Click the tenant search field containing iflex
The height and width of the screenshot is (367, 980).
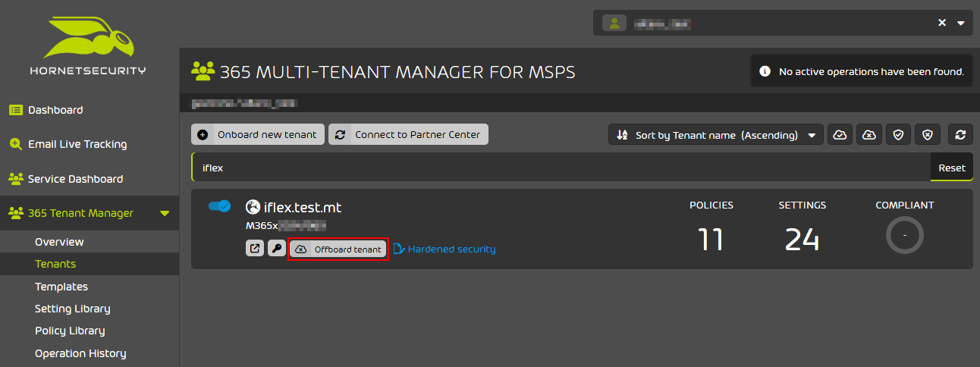561,168
